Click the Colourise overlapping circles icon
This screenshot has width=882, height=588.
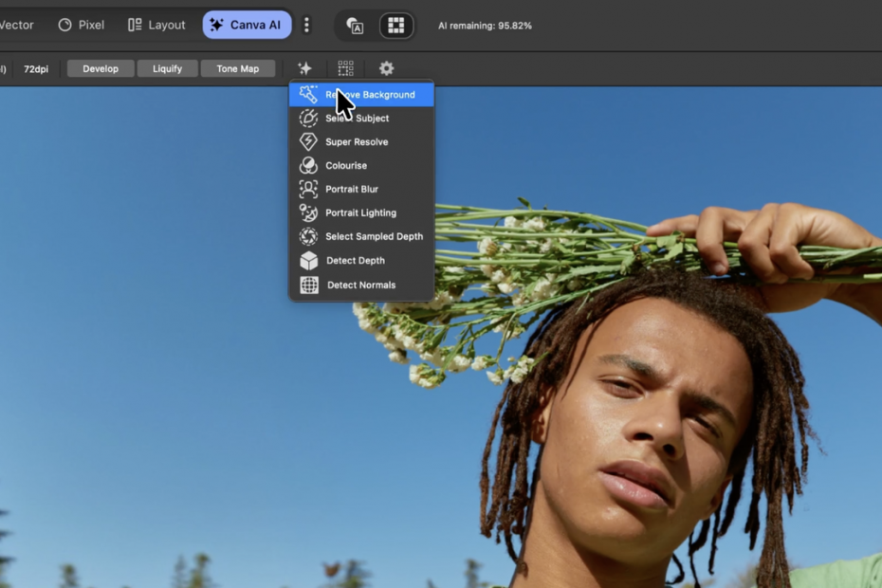(x=308, y=166)
